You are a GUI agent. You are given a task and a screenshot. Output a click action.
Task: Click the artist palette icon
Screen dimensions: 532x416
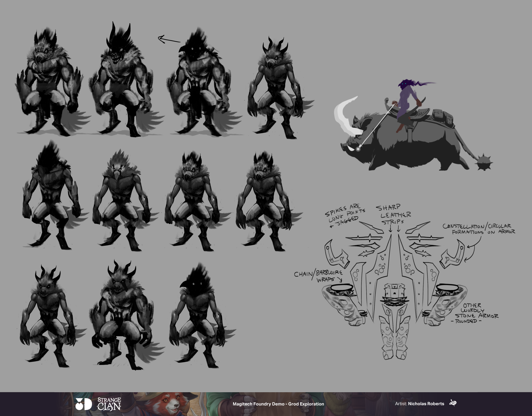coord(453,403)
